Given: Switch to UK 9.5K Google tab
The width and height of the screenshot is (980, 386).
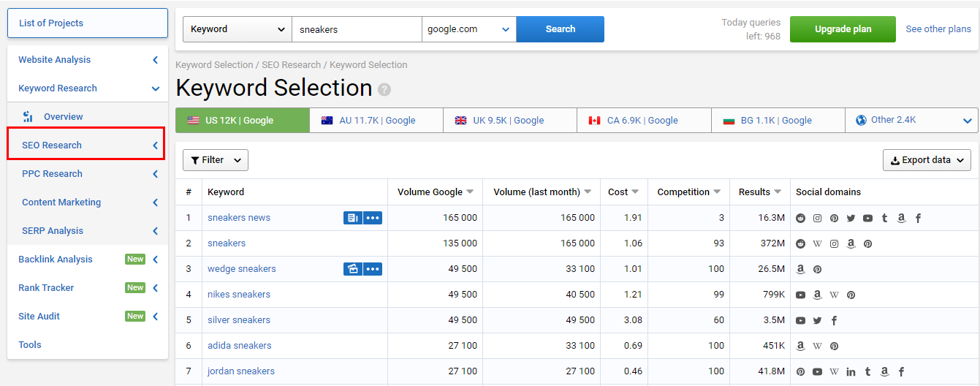Looking at the screenshot, I should point(510,121).
